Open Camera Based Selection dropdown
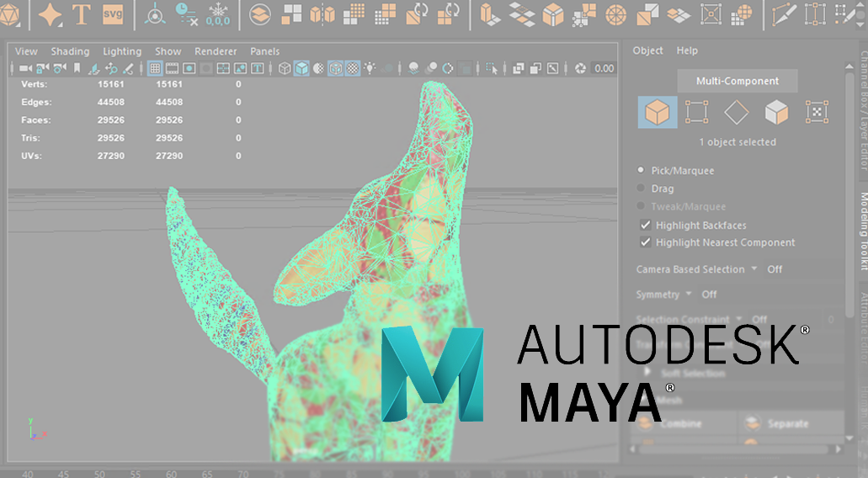This screenshot has width=868, height=478. (x=754, y=269)
